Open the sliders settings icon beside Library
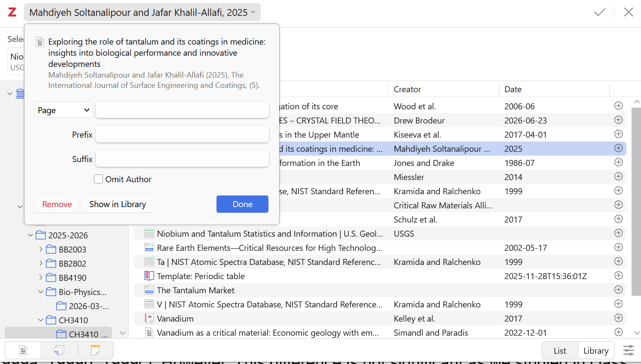This screenshot has width=641, height=364. pyautogui.click(x=629, y=351)
